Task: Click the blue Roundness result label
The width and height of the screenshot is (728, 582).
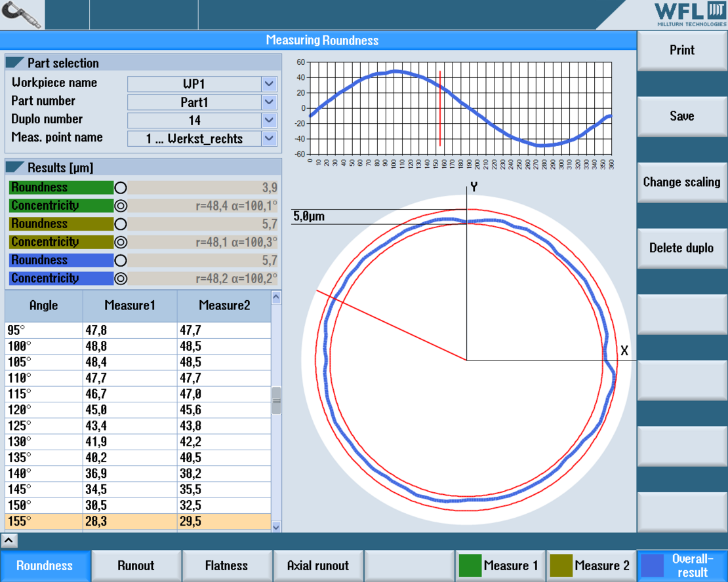Action: click(61, 260)
